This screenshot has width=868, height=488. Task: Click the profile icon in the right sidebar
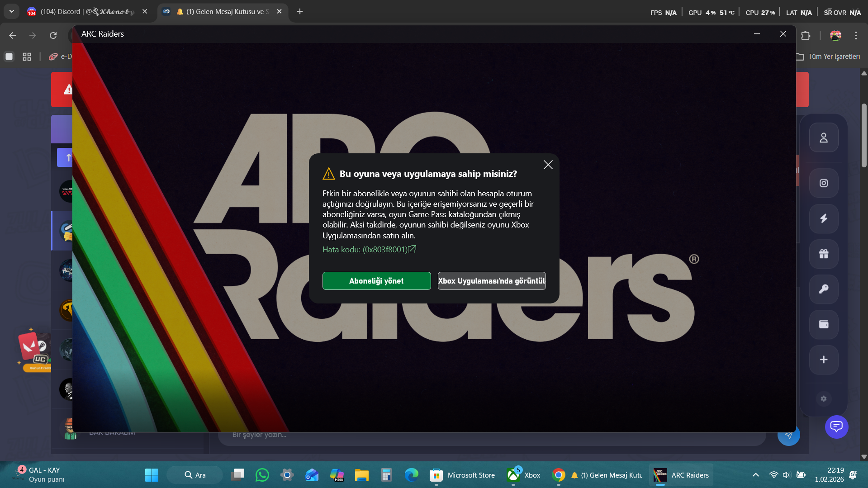[x=824, y=137]
